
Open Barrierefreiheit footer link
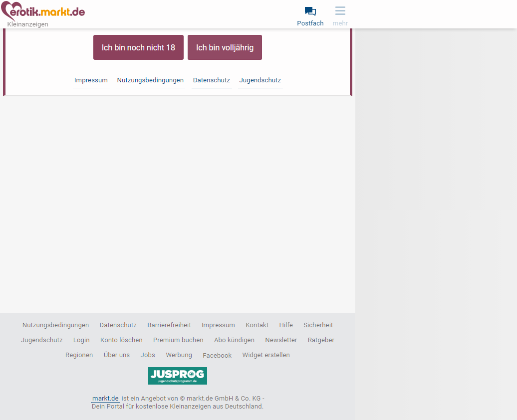click(169, 325)
